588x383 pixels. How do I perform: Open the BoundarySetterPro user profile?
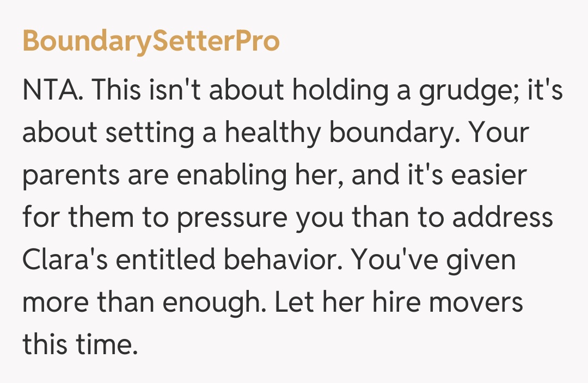pos(151,42)
